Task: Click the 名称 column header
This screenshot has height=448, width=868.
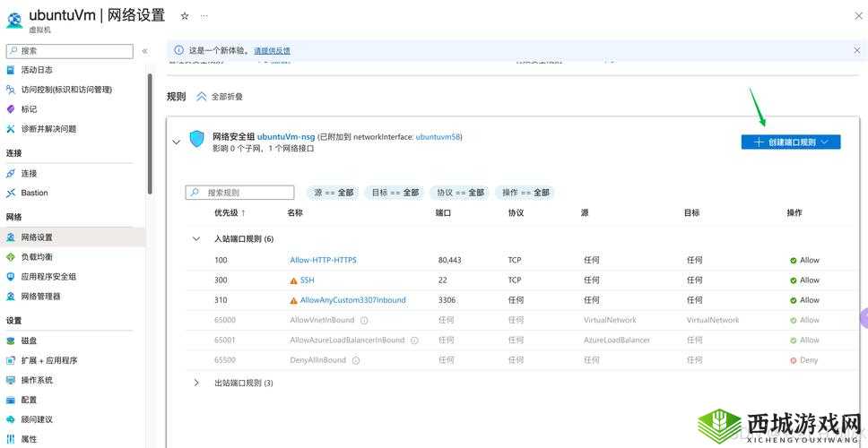Action: point(295,213)
